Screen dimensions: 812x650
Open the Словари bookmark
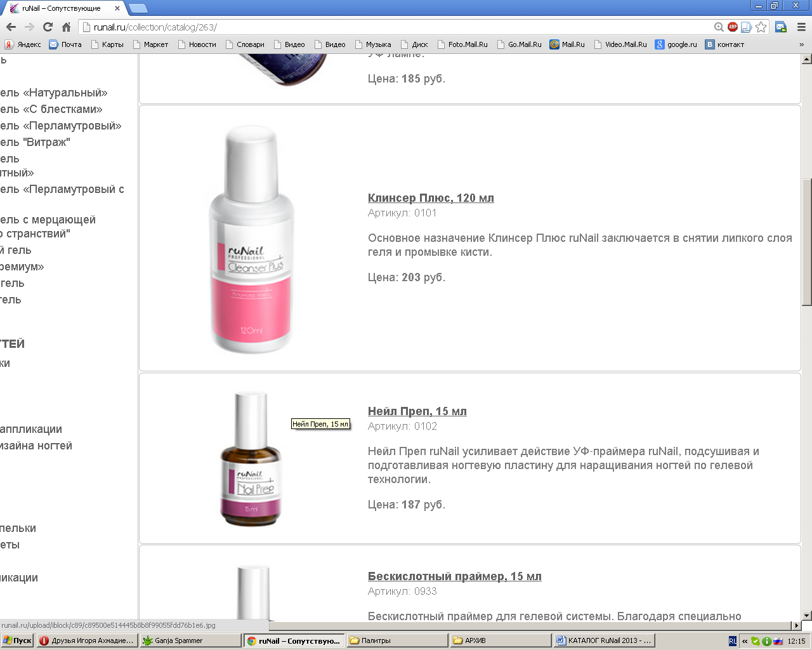245,44
